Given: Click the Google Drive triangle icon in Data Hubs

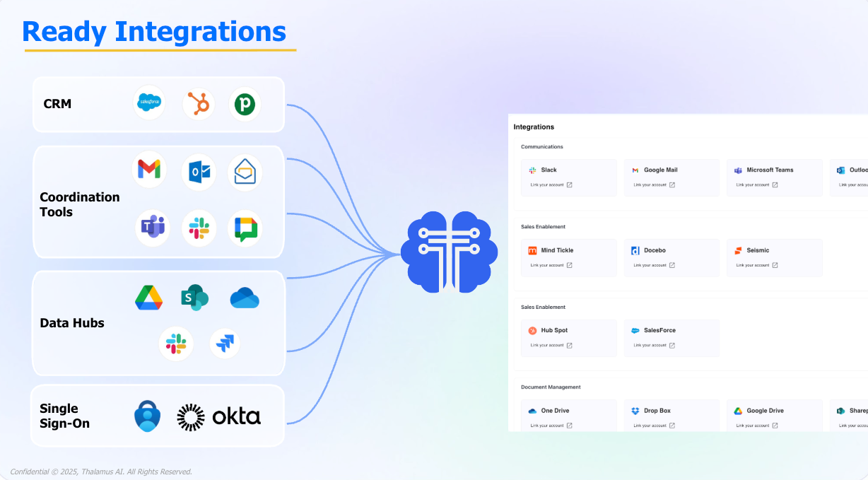Looking at the screenshot, I should [x=149, y=298].
